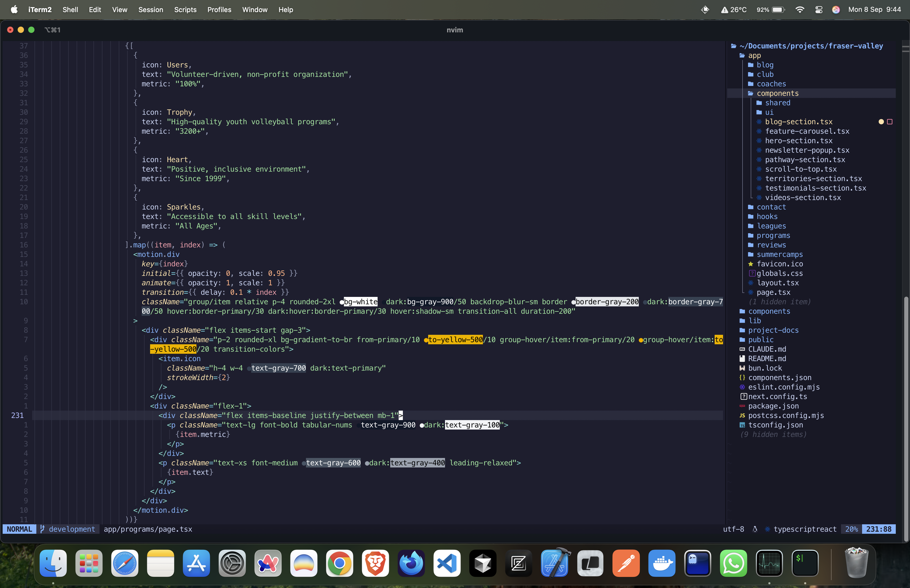Click the book icon beside README.md
Viewport: 910px width, 588px height.
[742, 358]
